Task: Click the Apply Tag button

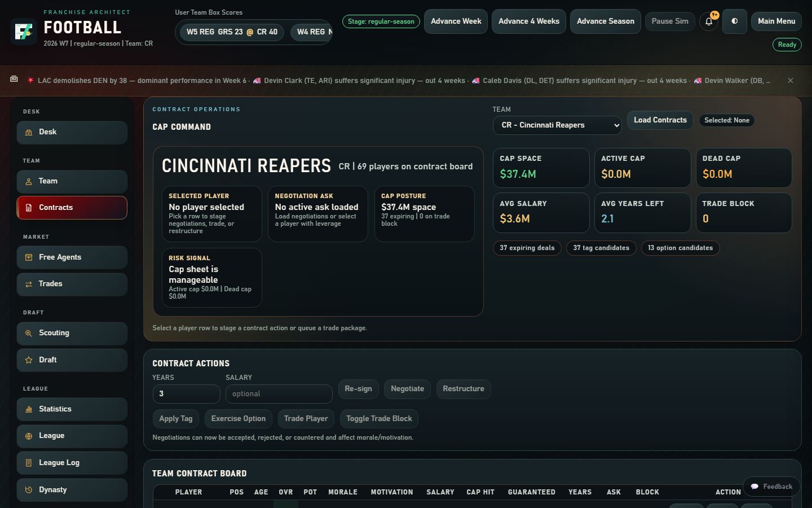Action: 176,419
